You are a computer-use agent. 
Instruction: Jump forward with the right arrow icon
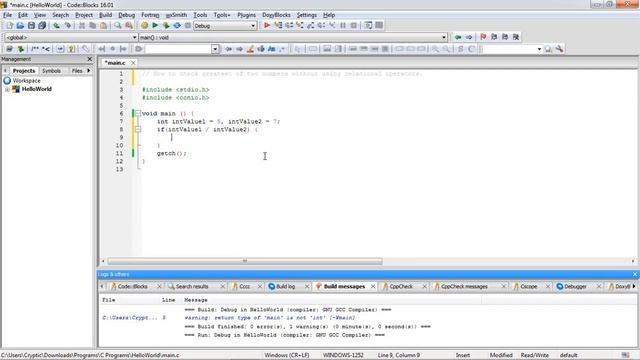click(469, 37)
